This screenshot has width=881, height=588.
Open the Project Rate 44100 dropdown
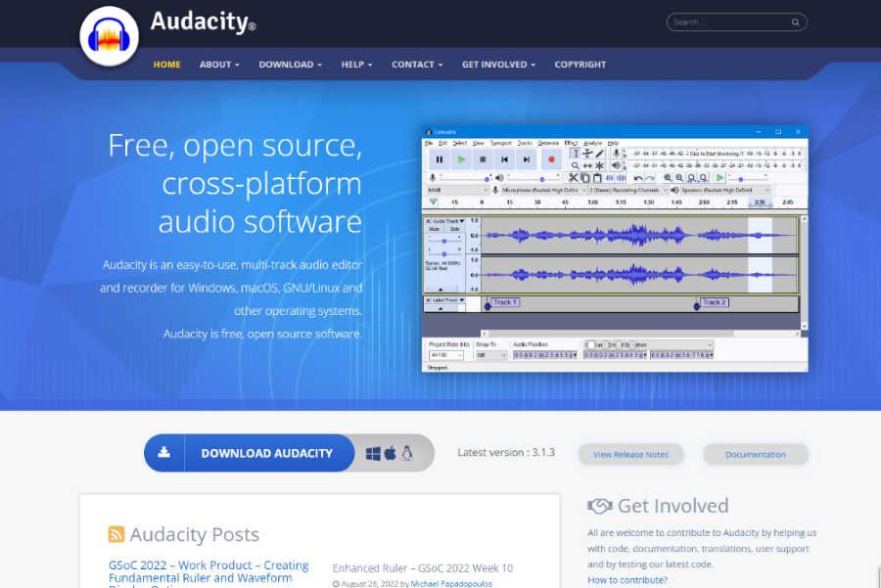click(x=445, y=355)
